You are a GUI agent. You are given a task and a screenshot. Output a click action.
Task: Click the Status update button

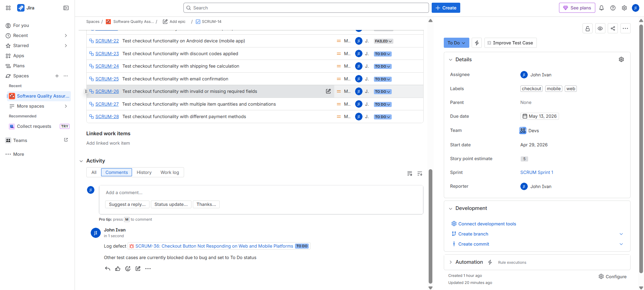171,204
